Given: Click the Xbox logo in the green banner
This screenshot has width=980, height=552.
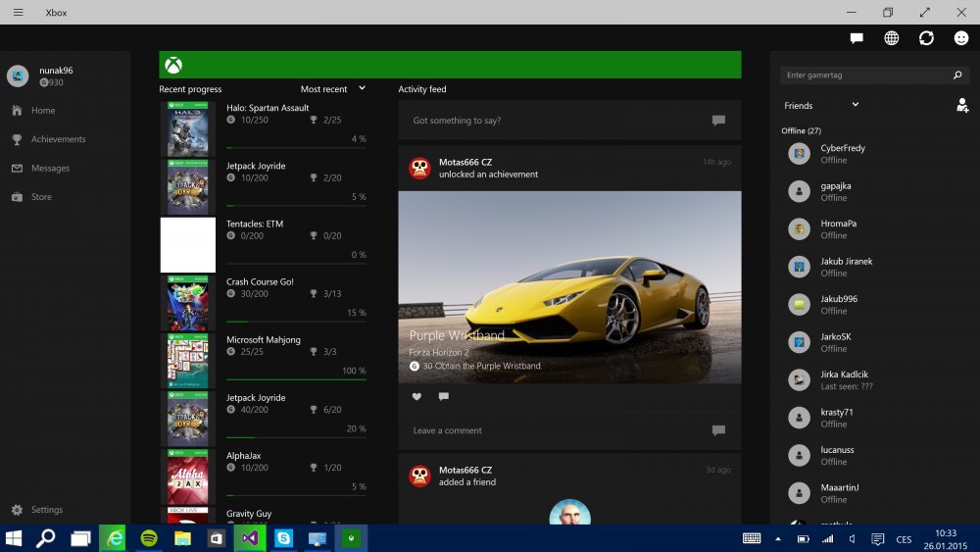Looking at the screenshot, I should tap(173, 65).
